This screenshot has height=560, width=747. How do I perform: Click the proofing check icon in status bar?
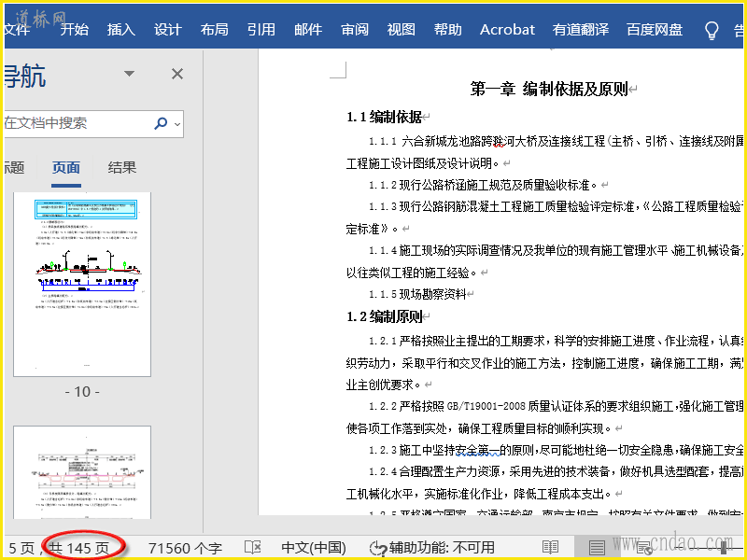[252, 548]
